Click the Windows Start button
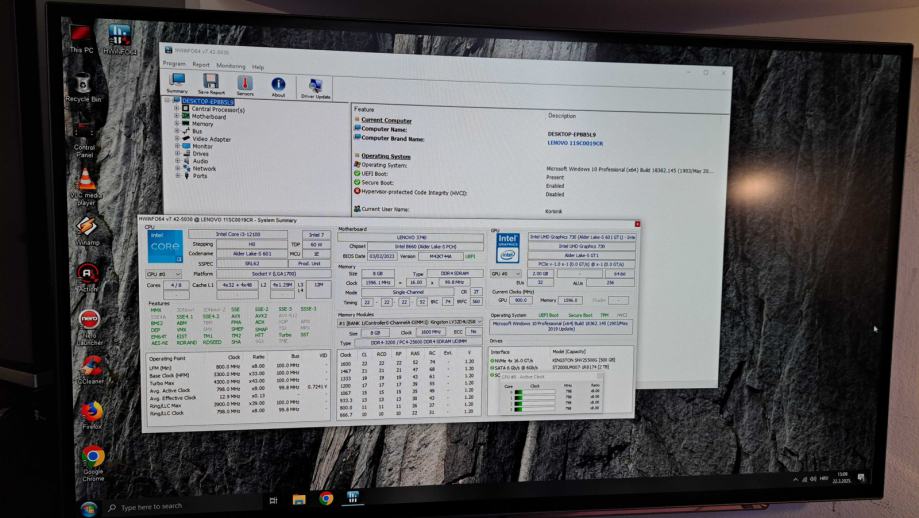This screenshot has height=518, width=919. pos(89,509)
